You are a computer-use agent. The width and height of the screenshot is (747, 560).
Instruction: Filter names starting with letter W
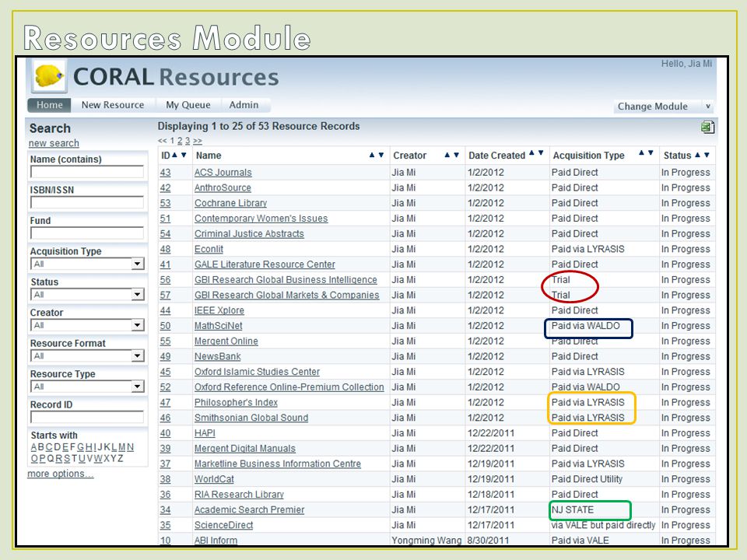pos(98,459)
